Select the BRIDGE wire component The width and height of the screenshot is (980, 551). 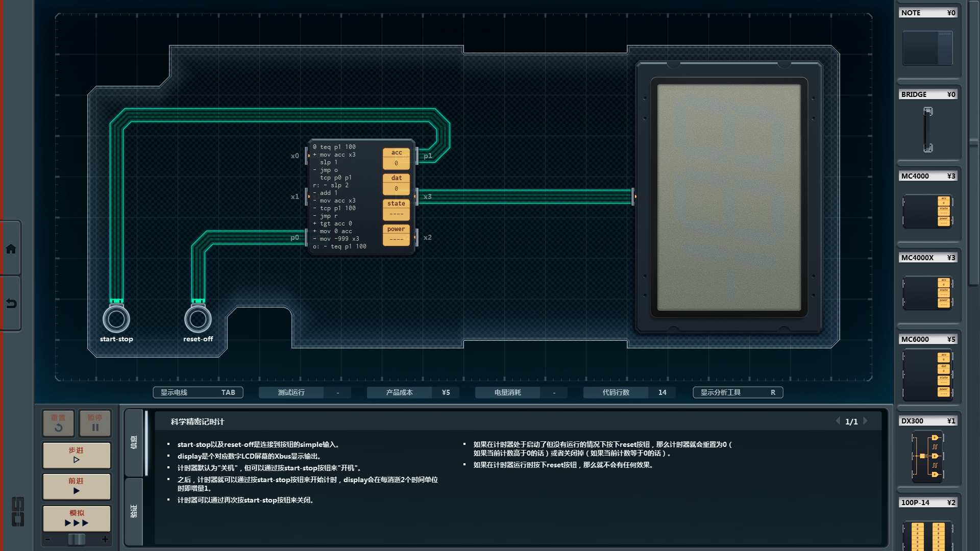927,129
